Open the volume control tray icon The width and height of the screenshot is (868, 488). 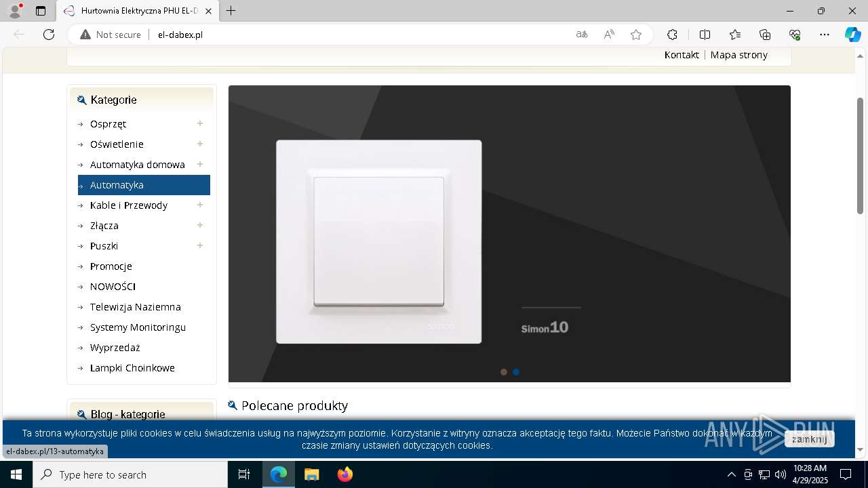point(780,474)
